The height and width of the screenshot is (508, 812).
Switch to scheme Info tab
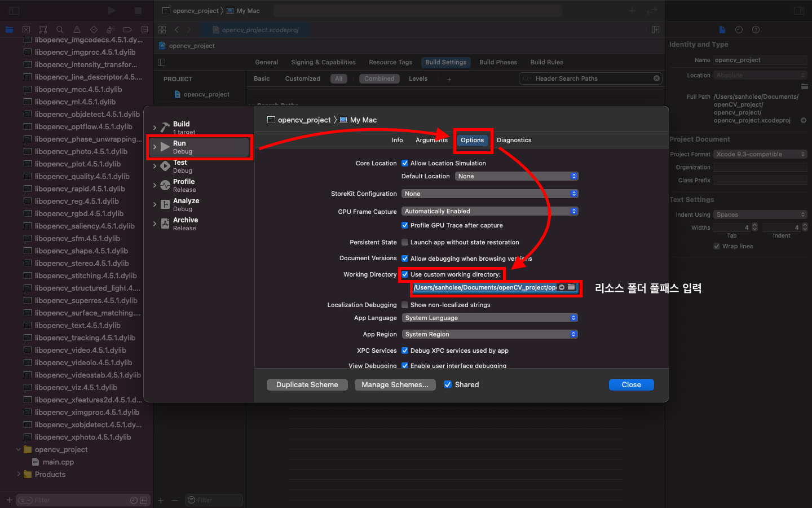click(398, 140)
